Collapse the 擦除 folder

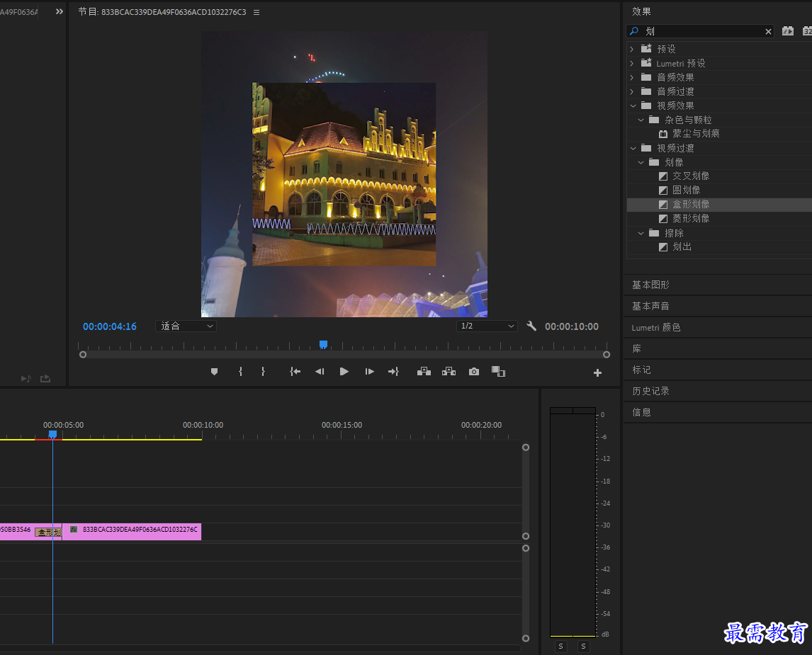[x=641, y=234]
